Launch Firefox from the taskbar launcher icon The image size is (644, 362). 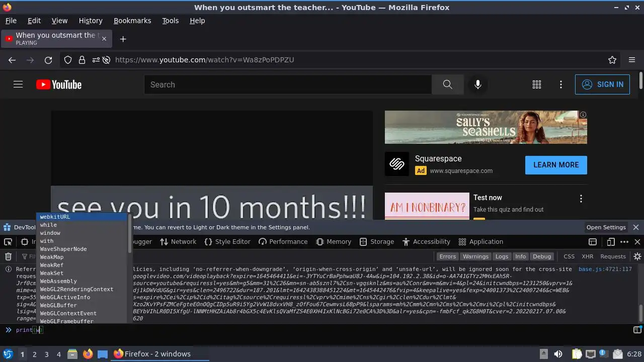88,354
